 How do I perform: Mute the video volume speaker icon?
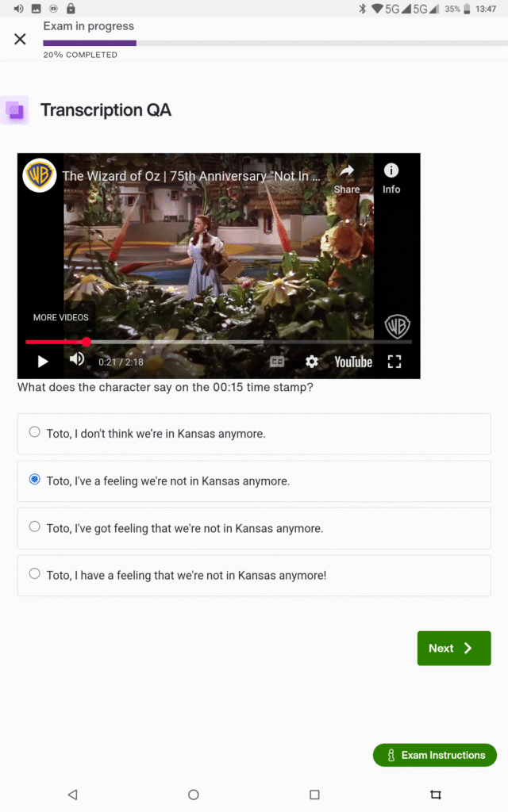[x=77, y=359]
